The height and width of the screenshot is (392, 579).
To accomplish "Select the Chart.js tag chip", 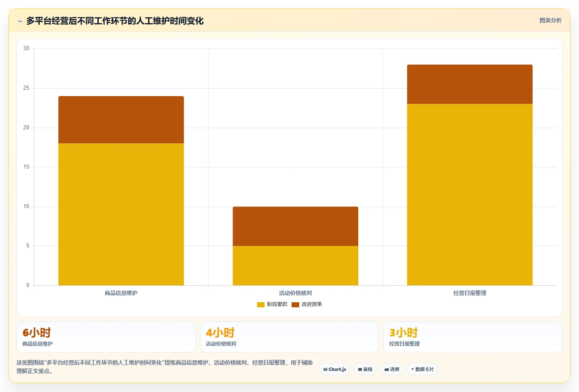I will (335, 369).
